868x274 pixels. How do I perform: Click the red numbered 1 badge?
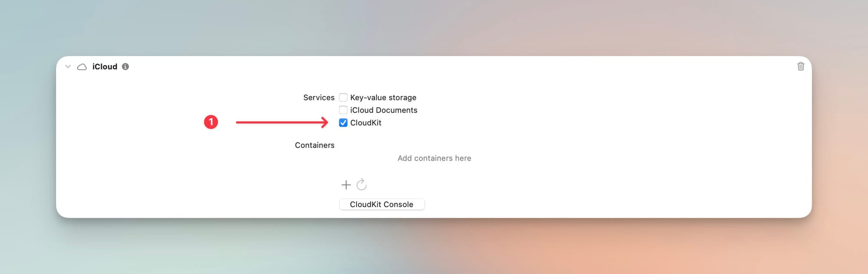(x=211, y=122)
